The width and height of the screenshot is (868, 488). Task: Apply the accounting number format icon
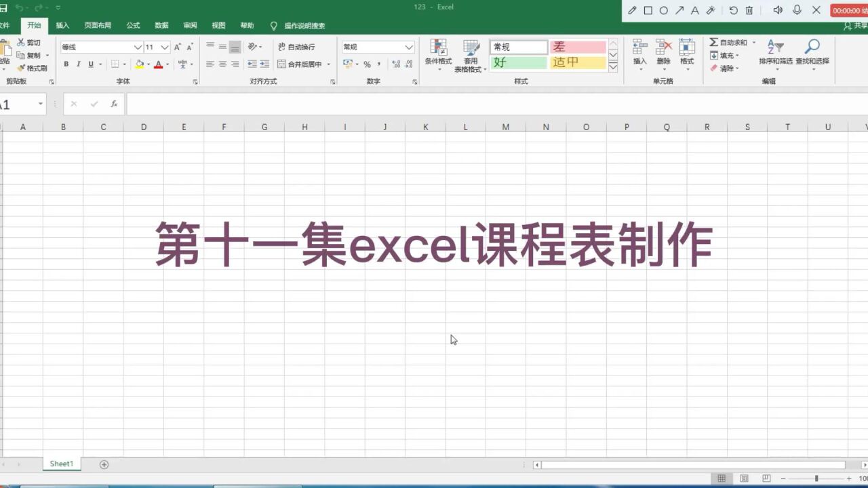click(348, 64)
